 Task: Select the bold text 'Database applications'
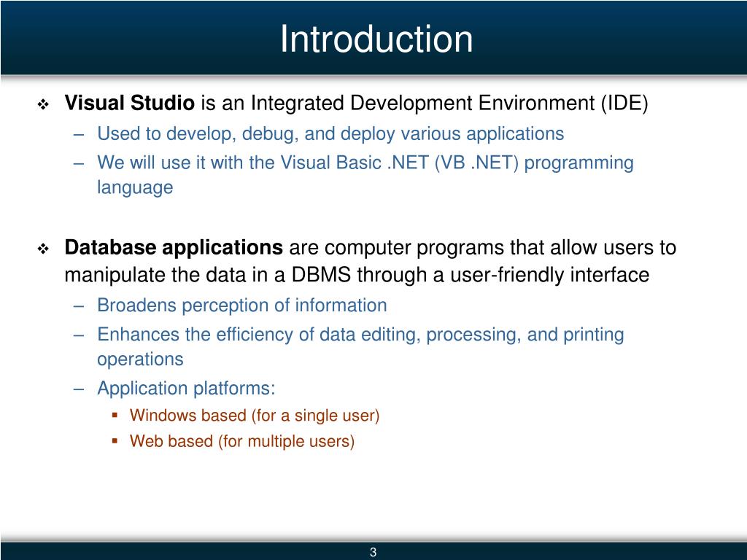pyautogui.click(x=174, y=248)
